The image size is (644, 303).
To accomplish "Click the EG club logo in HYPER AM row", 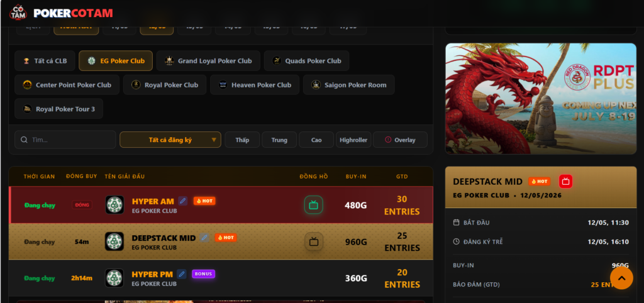I will (x=114, y=205).
